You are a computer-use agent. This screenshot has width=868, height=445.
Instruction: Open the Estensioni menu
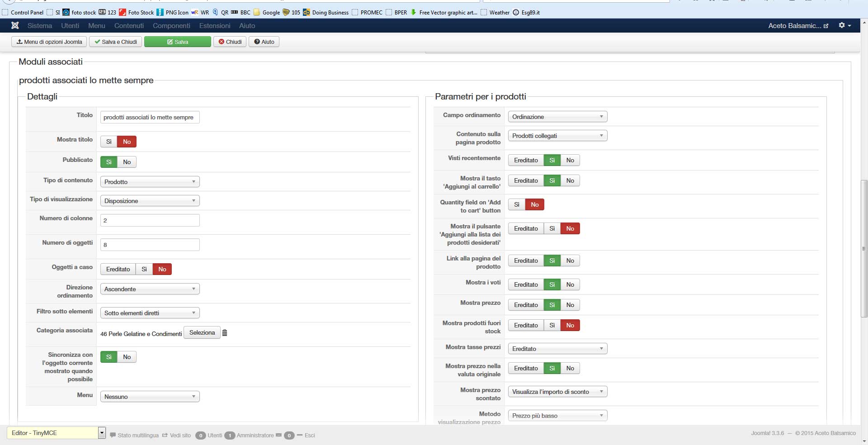point(215,26)
